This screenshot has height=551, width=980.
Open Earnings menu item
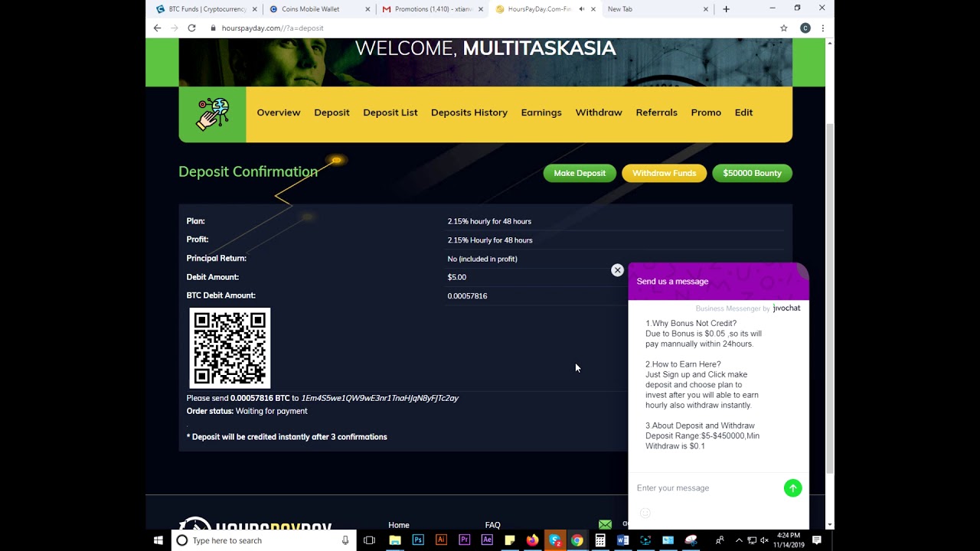541,112
